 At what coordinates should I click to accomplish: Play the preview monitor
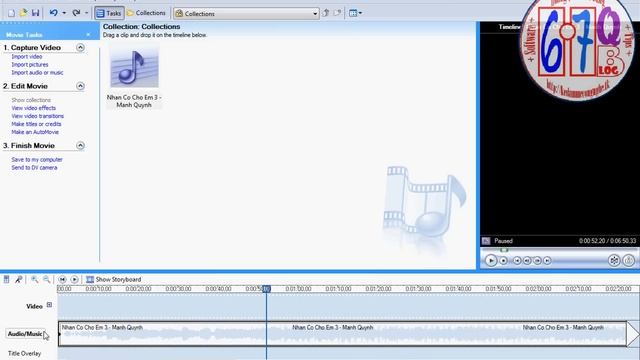(x=491, y=260)
